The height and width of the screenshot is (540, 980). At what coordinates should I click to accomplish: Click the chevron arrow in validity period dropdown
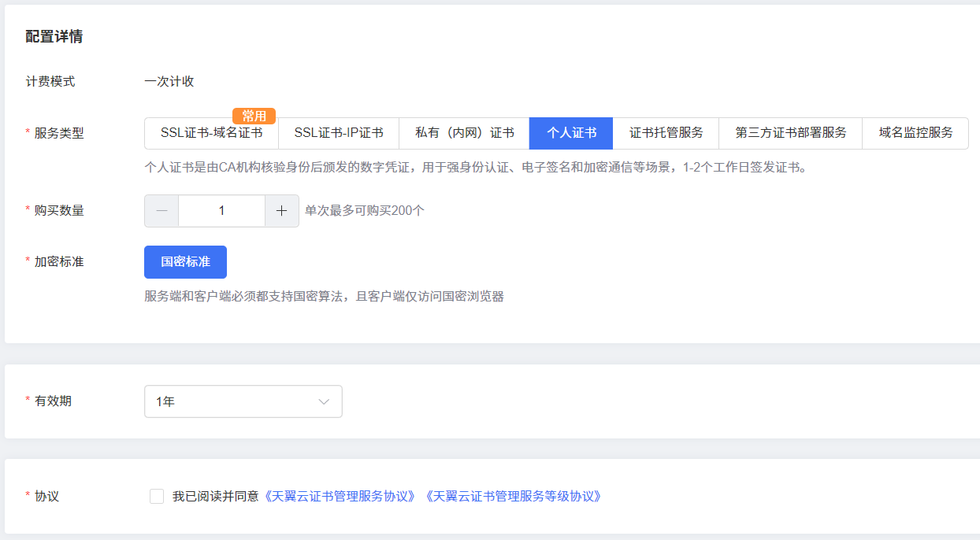324,401
